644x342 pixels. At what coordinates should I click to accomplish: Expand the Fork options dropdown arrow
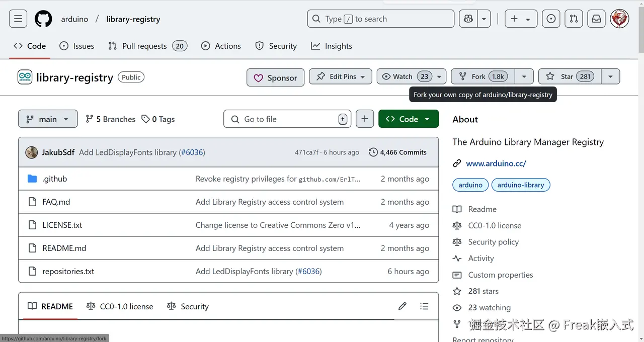click(524, 76)
